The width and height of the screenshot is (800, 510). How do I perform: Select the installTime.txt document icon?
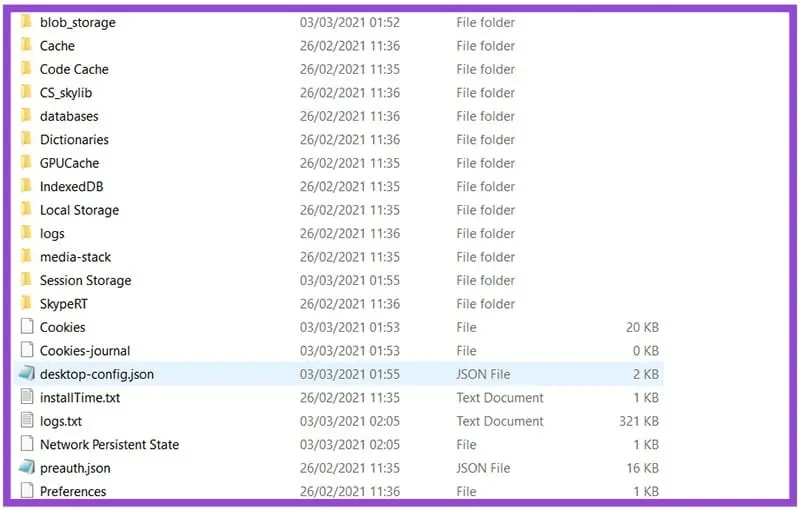tap(27, 398)
